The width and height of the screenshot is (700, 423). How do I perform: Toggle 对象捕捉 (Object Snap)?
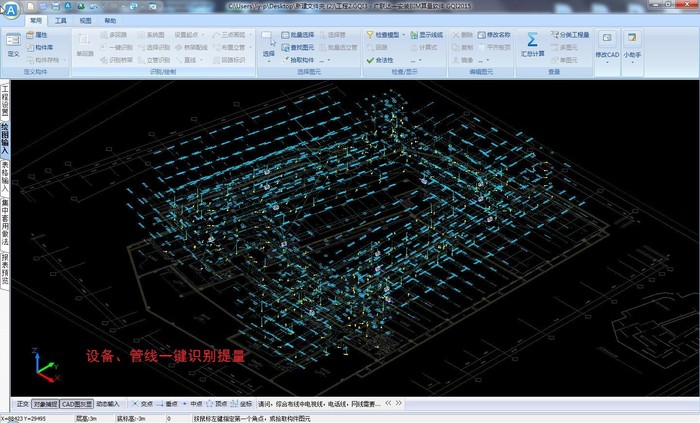pyautogui.click(x=45, y=404)
